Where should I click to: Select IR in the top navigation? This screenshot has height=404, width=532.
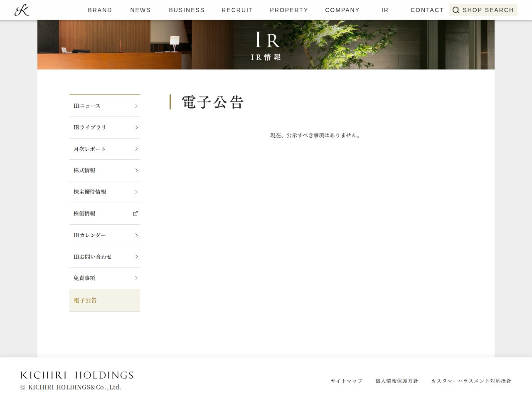pyautogui.click(x=385, y=10)
